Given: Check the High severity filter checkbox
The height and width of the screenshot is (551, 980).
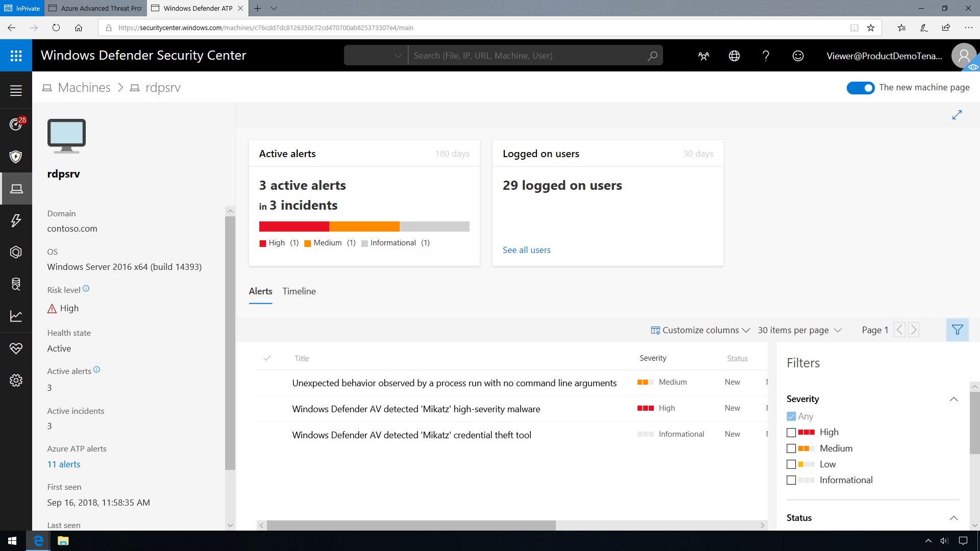Looking at the screenshot, I should (791, 432).
